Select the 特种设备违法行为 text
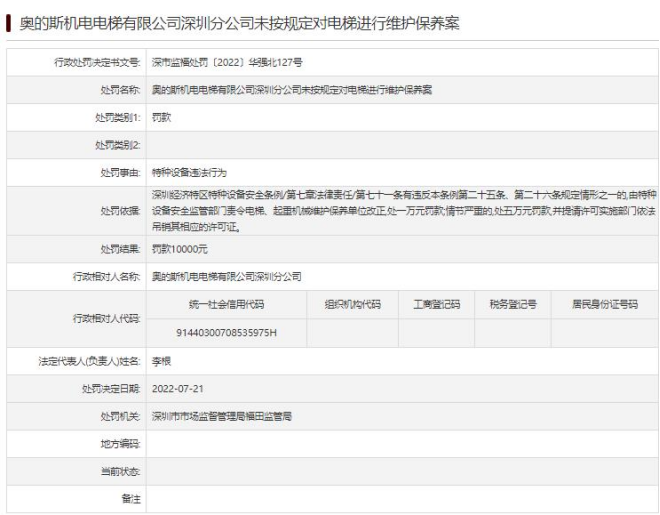Image resolution: width=660 pixels, height=515 pixels. [189, 173]
